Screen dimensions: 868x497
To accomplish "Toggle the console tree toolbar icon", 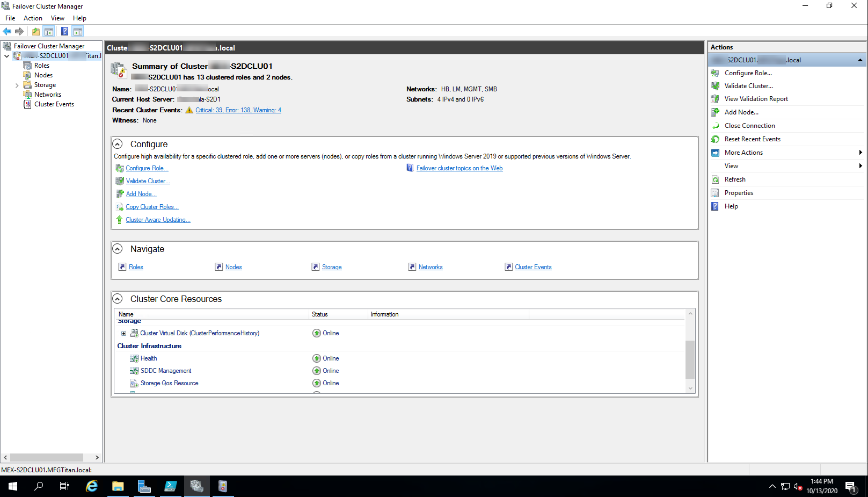I will 49,31.
